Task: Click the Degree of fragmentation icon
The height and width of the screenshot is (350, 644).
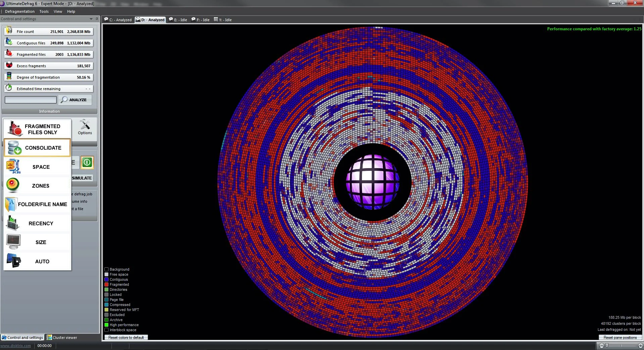Action: (9, 76)
